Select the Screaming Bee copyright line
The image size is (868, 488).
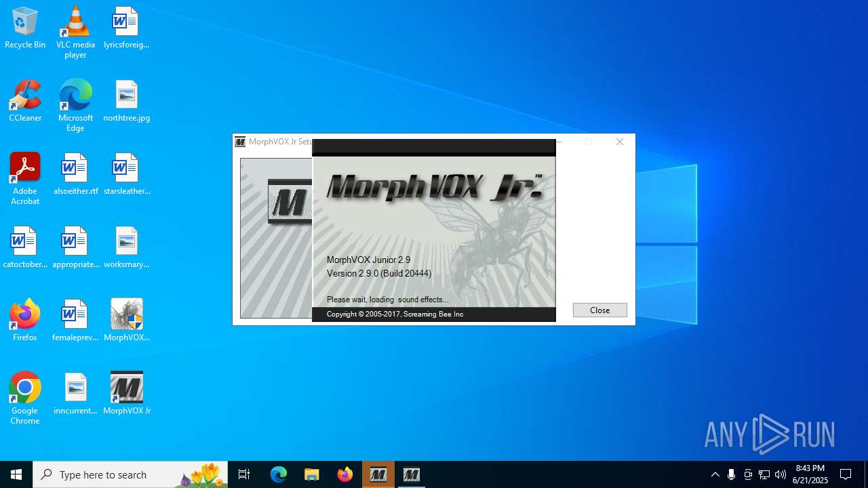click(x=395, y=314)
